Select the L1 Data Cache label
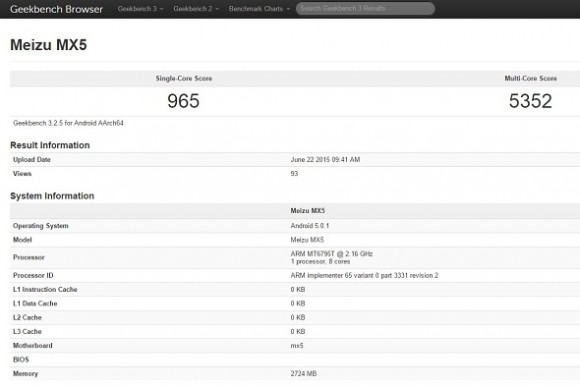This screenshot has height=388, width=580. (35, 304)
